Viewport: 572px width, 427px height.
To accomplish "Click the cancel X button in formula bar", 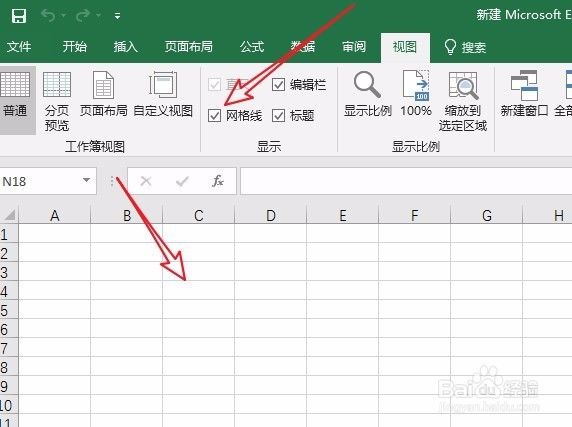I will point(146,181).
